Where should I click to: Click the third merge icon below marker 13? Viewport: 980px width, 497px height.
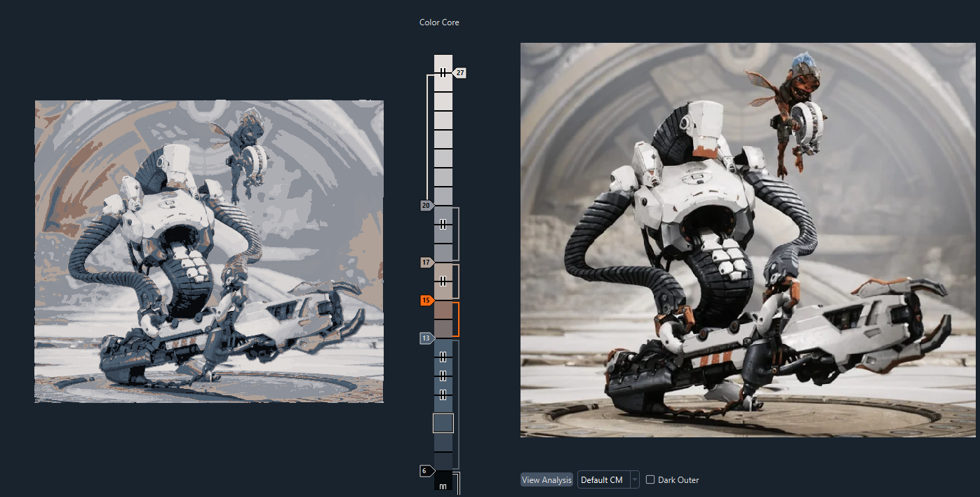pyautogui.click(x=443, y=393)
